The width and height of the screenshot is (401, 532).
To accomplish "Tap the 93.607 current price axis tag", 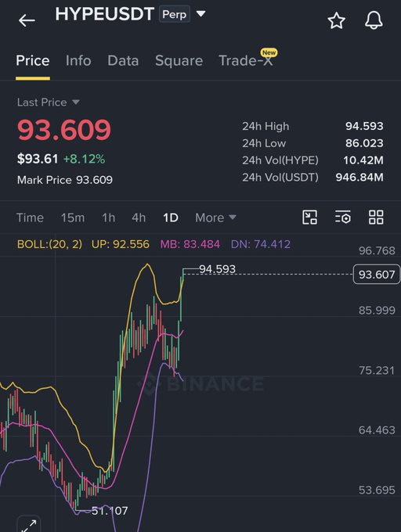I will pos(377,274).
